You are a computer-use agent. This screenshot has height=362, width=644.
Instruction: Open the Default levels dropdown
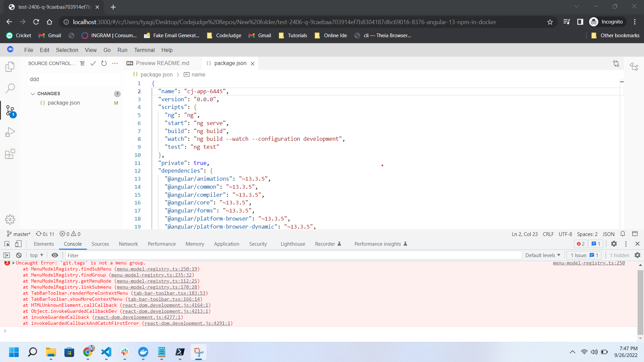click(542, 255)
